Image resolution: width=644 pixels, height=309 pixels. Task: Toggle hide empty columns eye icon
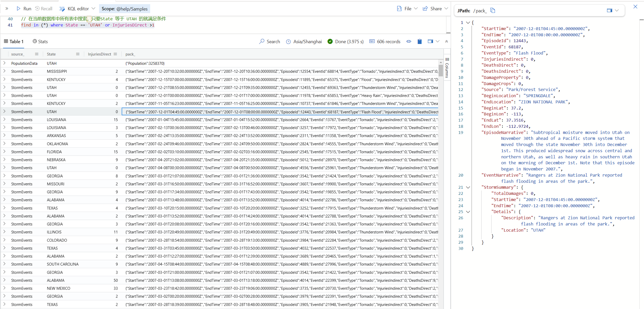[409, 41]
